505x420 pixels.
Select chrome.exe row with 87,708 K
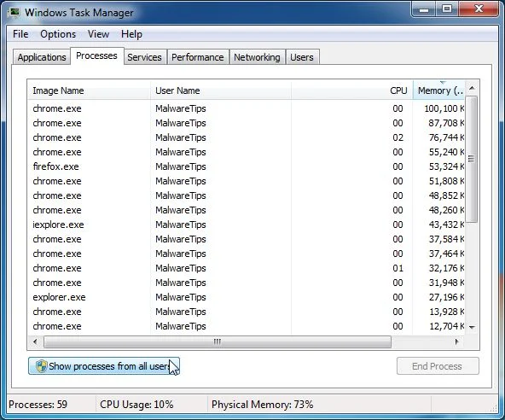246,123
